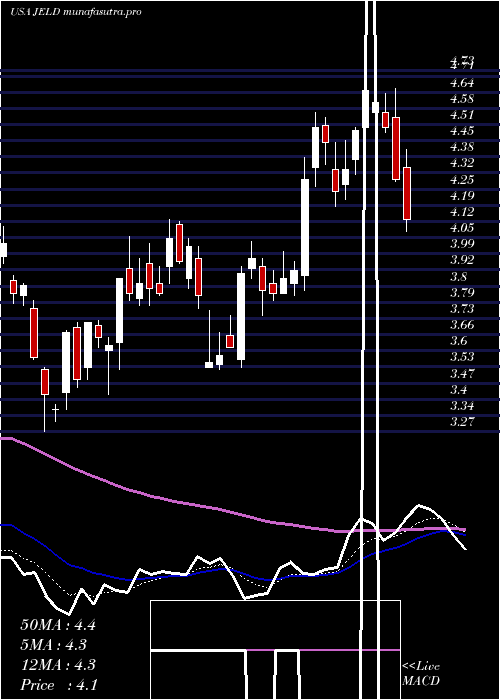
Task: Select the 3.6 price axis label
Action: (x=458, y=341)
